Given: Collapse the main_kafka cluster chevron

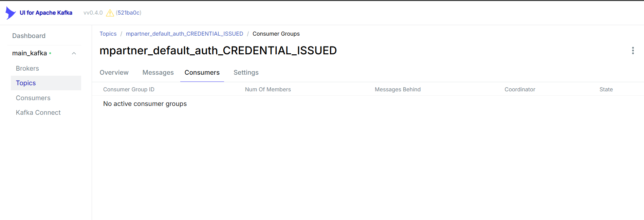Looking at the screenshot, I should (x=74, y=53).
